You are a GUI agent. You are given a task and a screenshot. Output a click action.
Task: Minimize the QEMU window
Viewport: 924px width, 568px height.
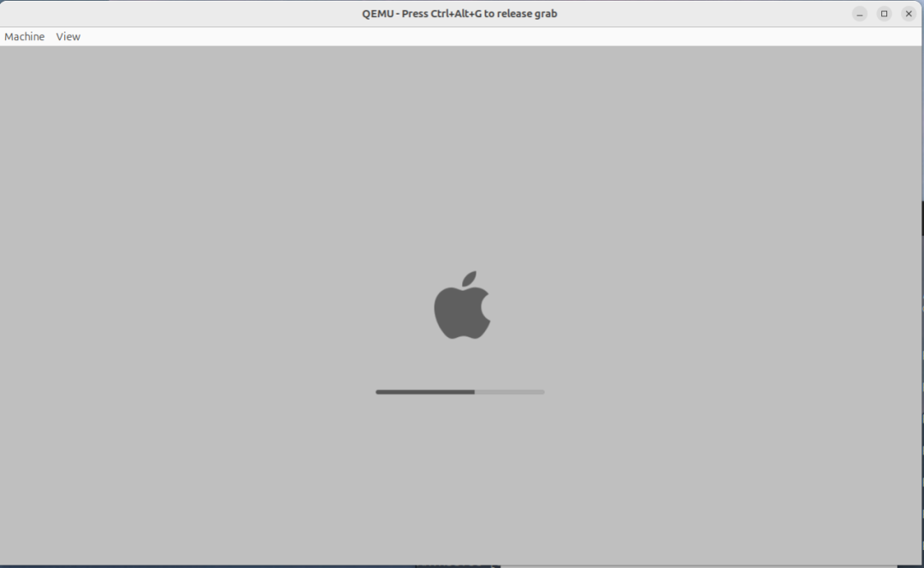(x=860, y=14)
